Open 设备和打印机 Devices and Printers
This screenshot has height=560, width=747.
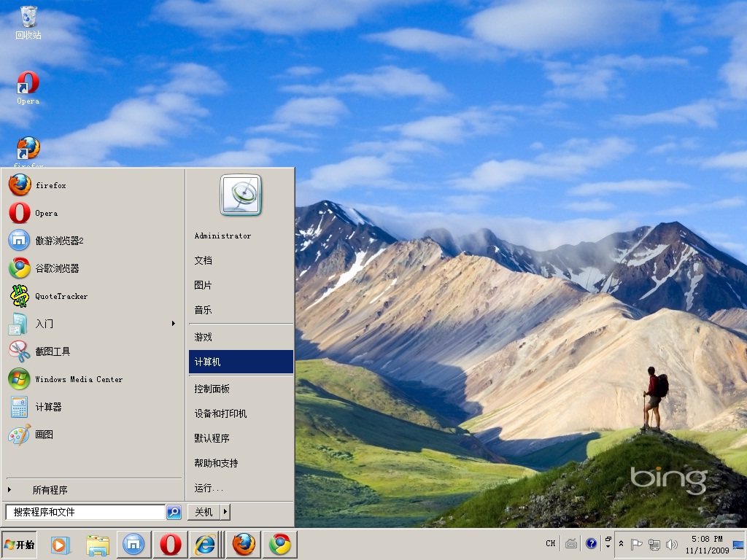[x=241, y=413]
